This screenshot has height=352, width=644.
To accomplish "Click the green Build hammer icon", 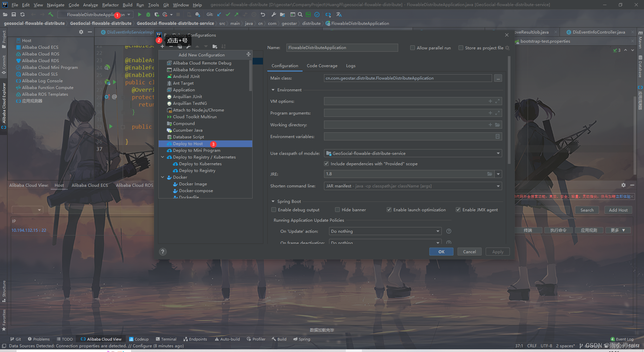I will click(x=51, y=14).
